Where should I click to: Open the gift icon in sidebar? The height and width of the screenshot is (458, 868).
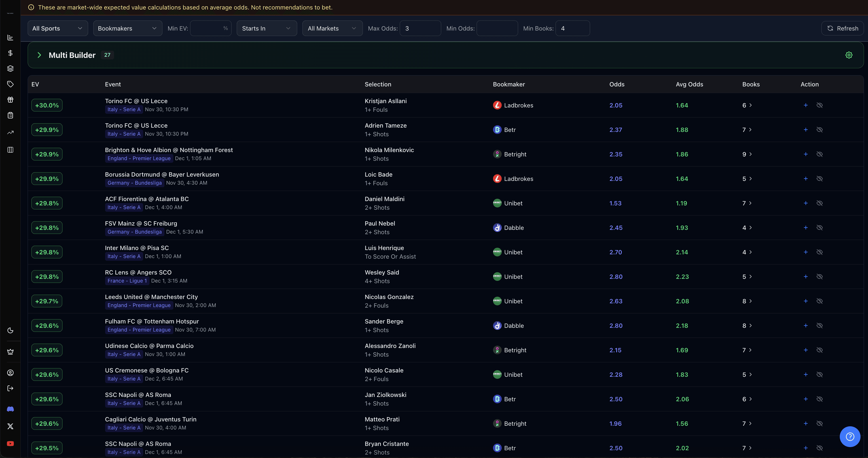point(10,100)
